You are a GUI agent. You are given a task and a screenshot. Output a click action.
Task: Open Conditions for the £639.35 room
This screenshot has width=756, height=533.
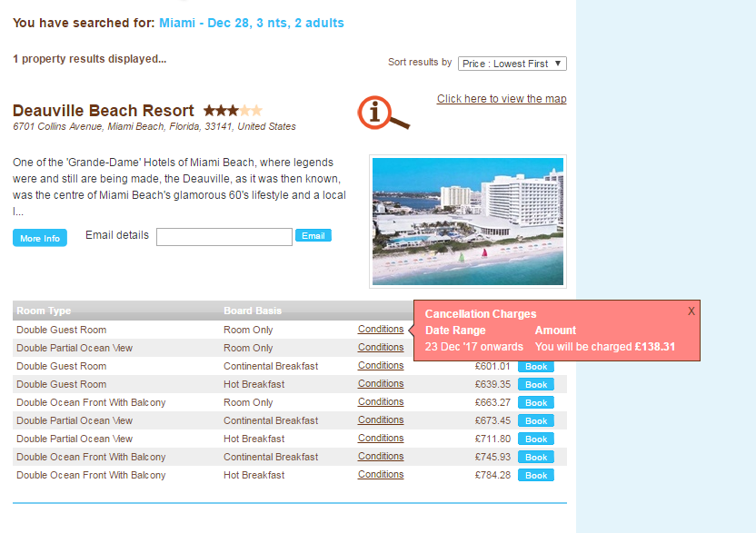coord(381,383)
